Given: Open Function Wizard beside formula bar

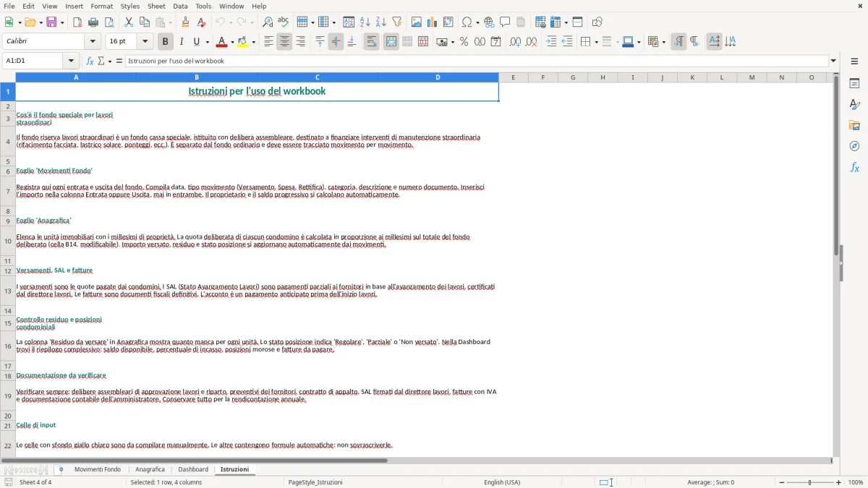Looking at the screenshot, I should point(90,61).
